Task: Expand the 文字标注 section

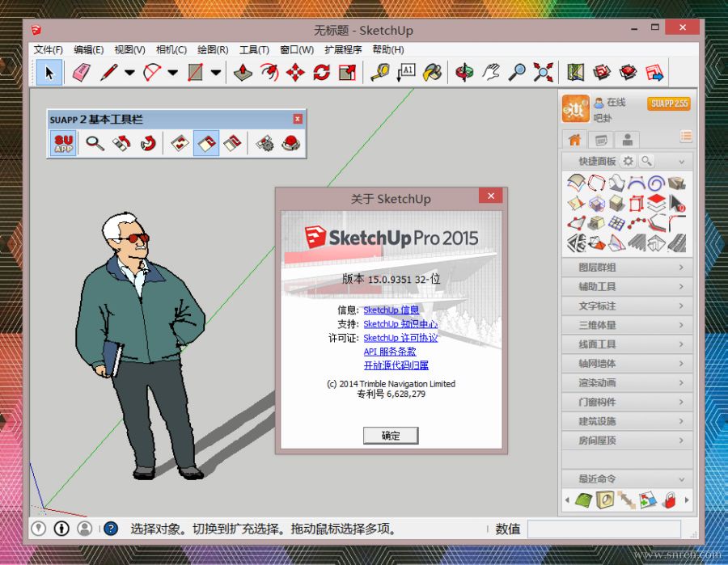Action: point(627,306)
